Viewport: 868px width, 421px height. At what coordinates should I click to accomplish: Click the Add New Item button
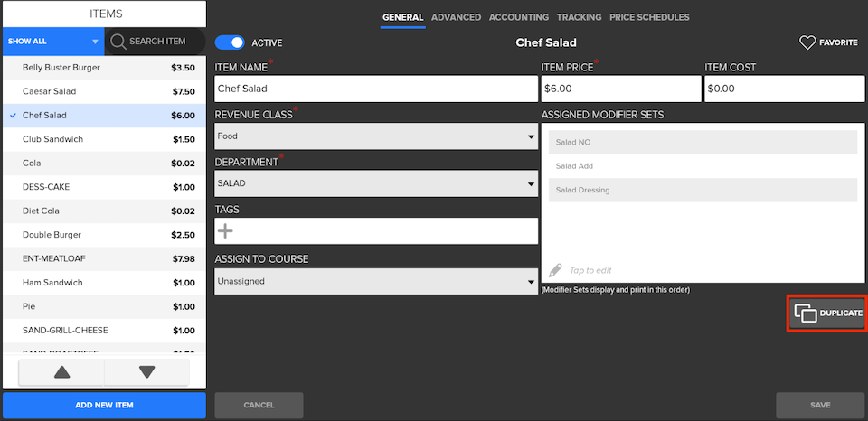click(104, 405)
